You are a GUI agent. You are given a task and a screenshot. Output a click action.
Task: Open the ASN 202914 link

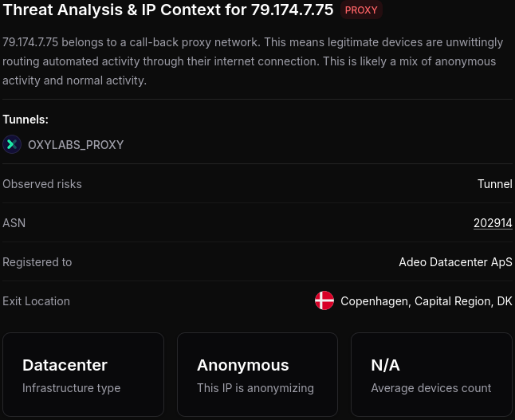pyautogui.click(x=493, y=223)
